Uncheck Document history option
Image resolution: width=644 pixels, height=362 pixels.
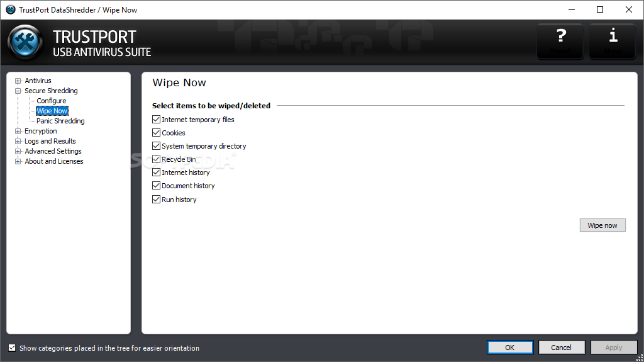point(156,186)
